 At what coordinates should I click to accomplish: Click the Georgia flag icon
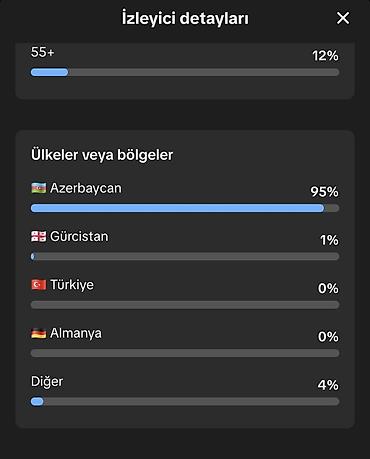click(39, 236)
